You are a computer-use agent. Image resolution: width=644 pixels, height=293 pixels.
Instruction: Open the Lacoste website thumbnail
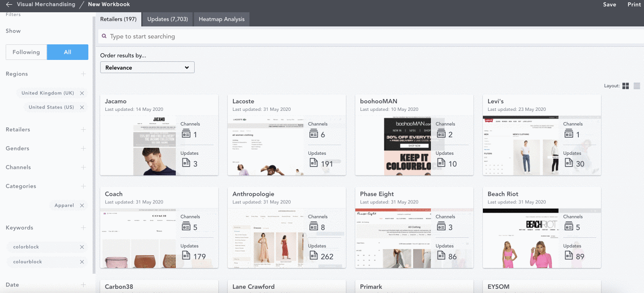[x=266, y=145]
